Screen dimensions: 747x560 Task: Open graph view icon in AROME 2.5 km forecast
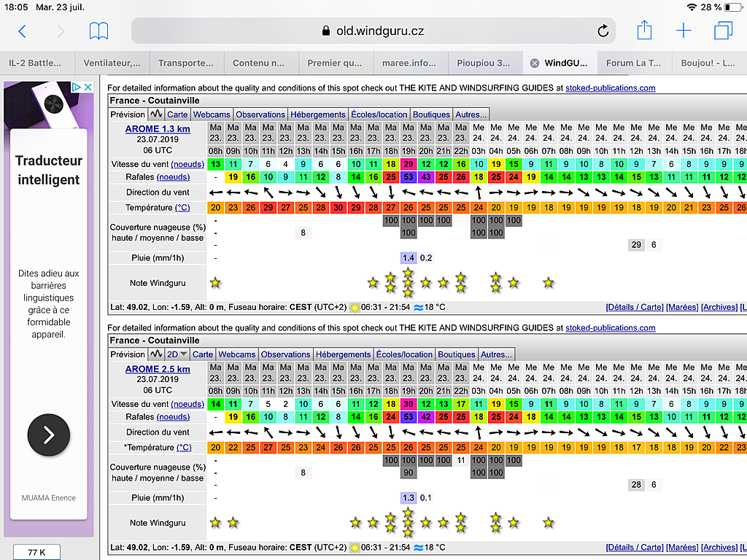pos(156,354)
